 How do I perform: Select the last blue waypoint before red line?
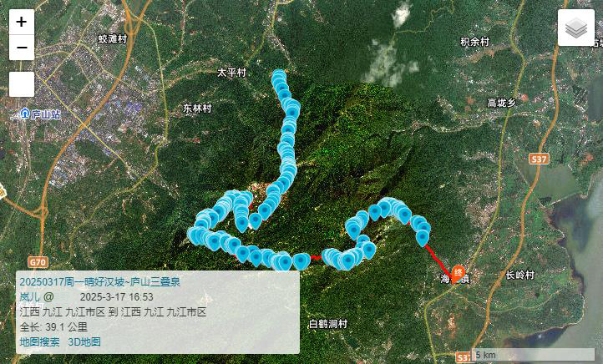coord(423,237)
